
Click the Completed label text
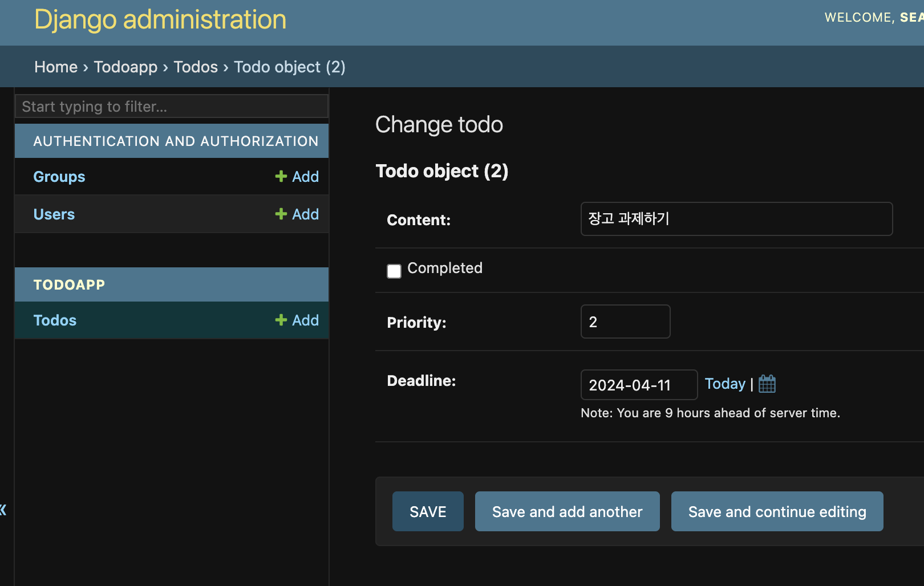[x=445, y=268]
